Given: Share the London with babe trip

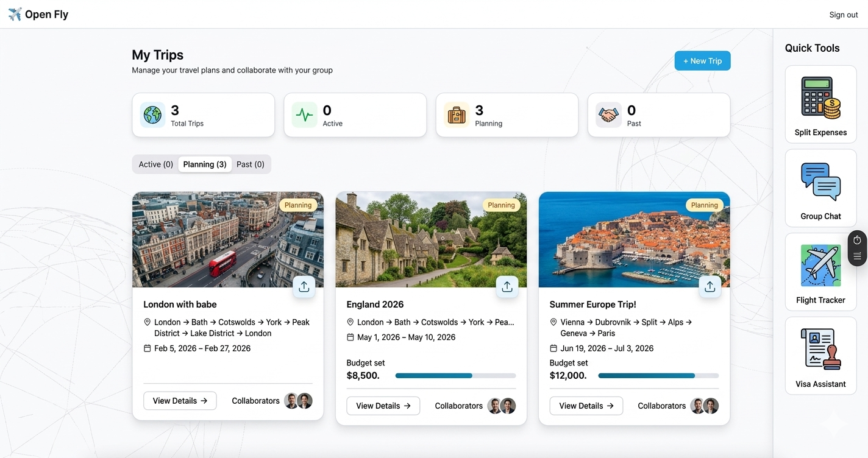Looking at the screenshot, I should click(x=304, y=286).
